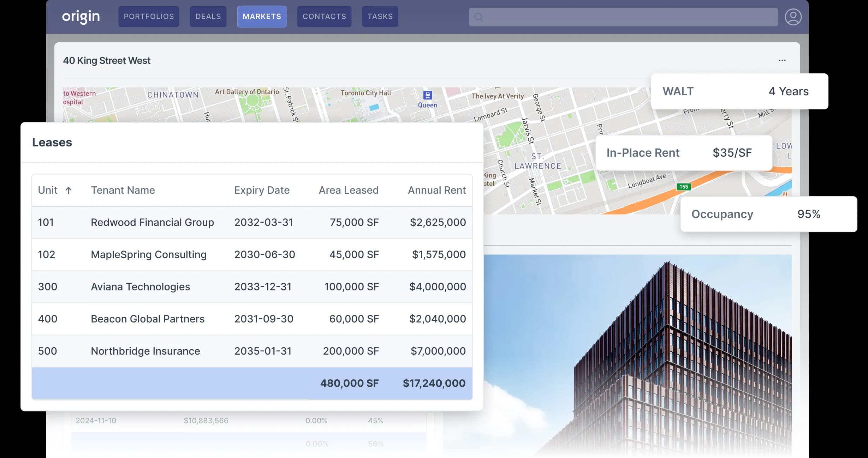Click expiry date 2032-03-31
The width and height of the screenshot is (868, 458).
click(264, 222)
